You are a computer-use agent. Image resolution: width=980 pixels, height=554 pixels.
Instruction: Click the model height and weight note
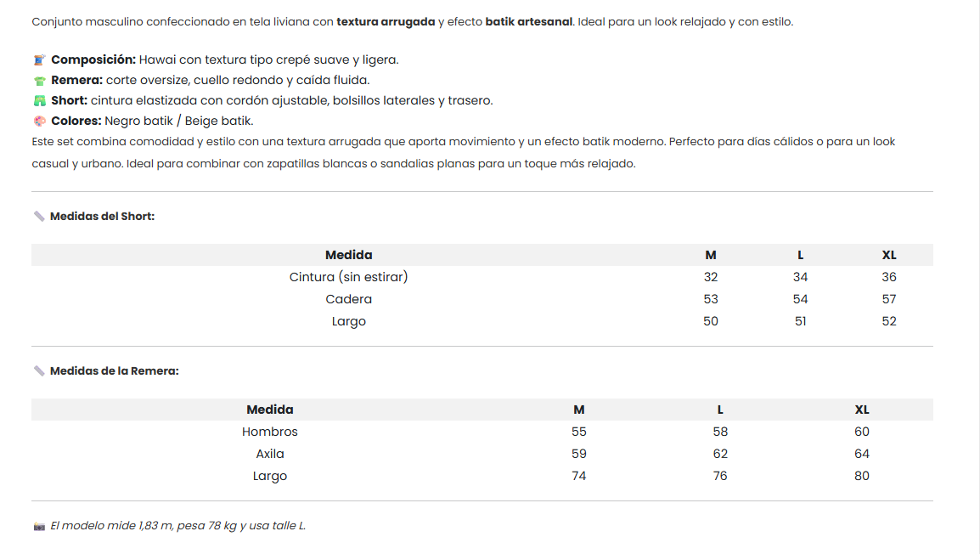click(177, 526)
